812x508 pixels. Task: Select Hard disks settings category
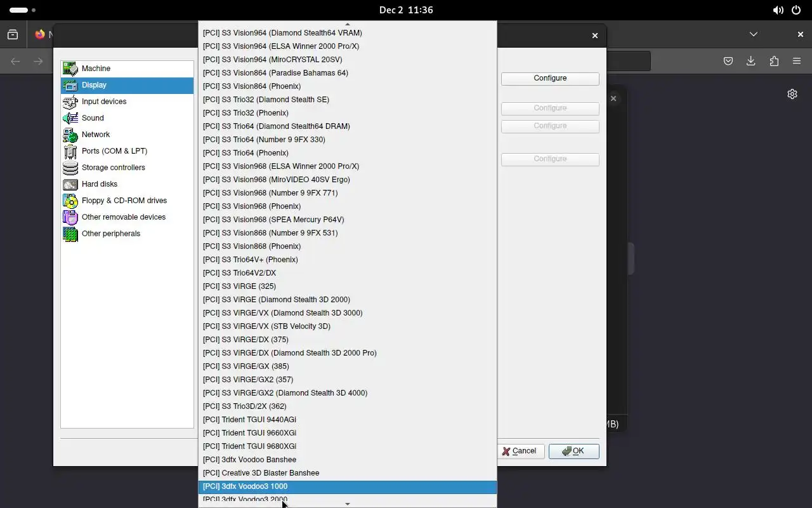[x=127, y=184]
